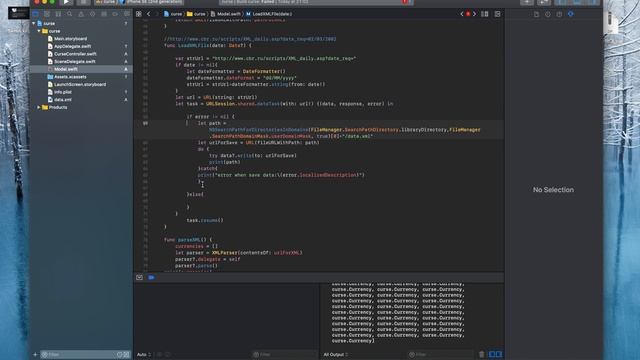Jump to previous issue arrow left of error badge

click(462, 14)
